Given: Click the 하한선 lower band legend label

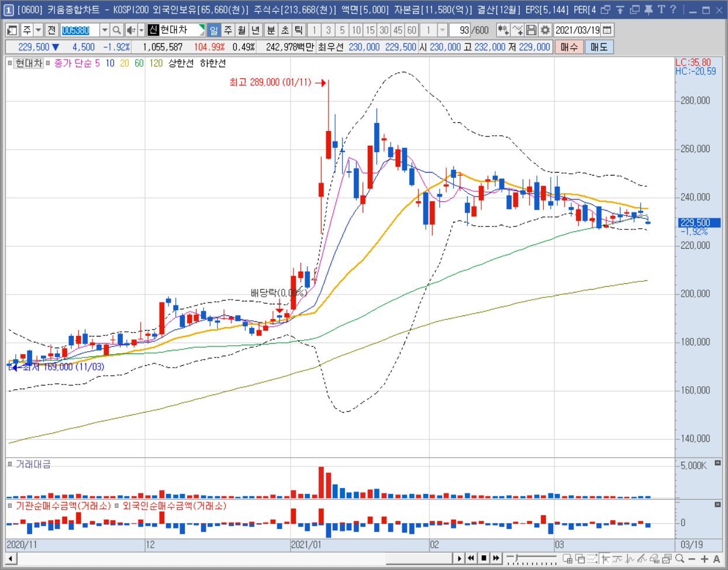Looking at the screenshot, I should (213, 63).
